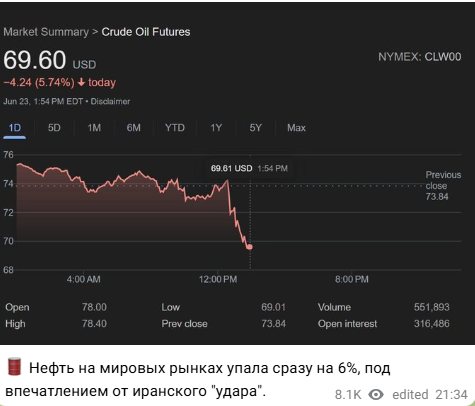475x406 pixels.
Task: Select the Max range tab
Action: click(x=296, y=128)
